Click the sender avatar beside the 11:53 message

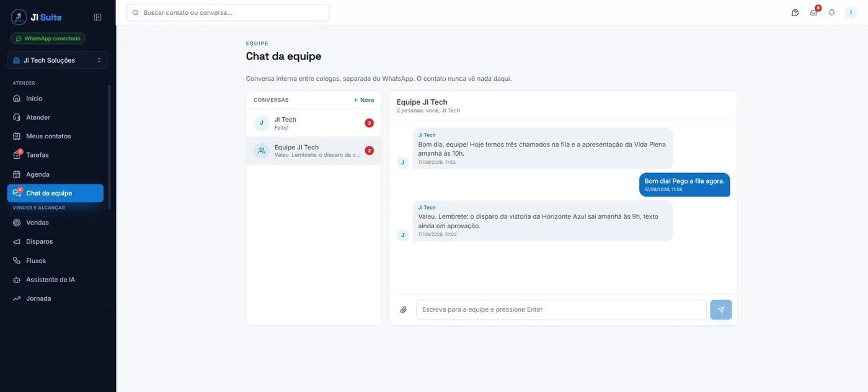coord(403,163)
